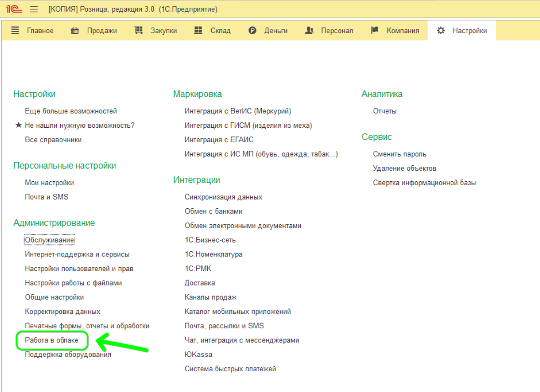
Task: Open Каталог мобильных приложений
Action: tap(238, 312)
